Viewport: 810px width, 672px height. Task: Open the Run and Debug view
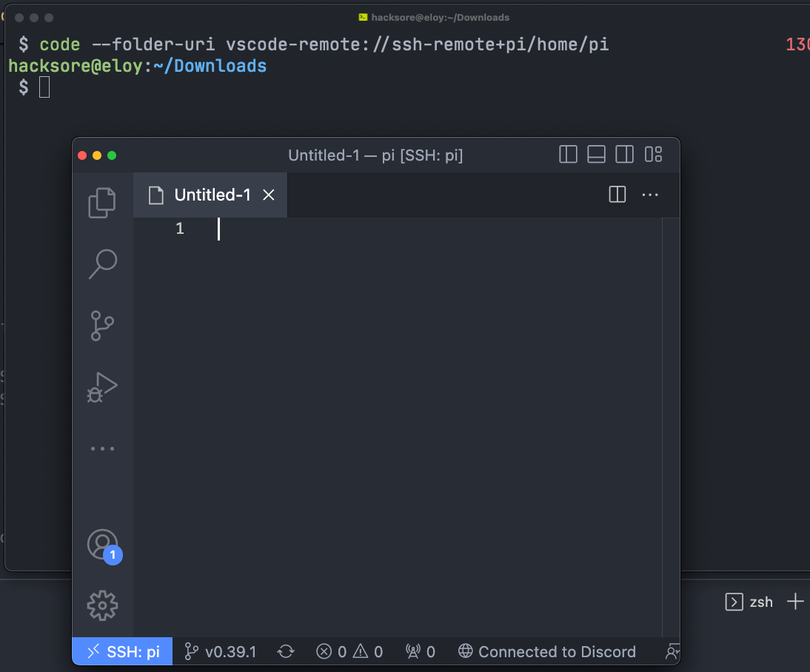(102, 387)
